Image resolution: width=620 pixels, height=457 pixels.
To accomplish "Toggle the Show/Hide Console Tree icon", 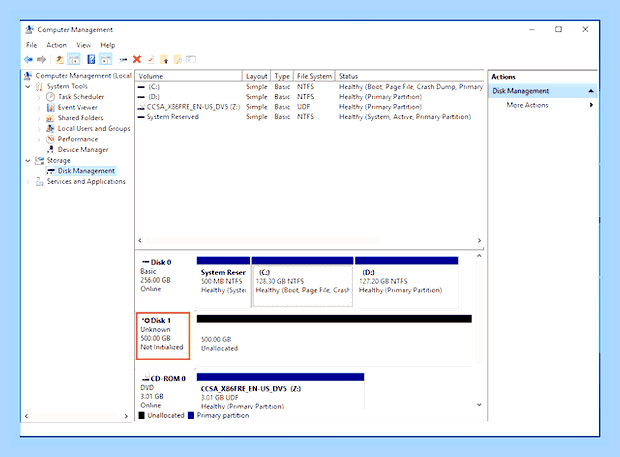I will 74,60.
